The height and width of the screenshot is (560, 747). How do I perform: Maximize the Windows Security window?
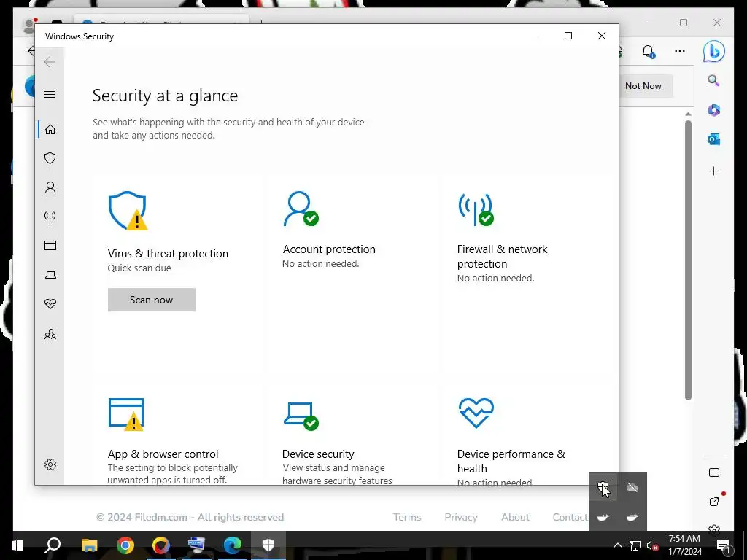[568, 36]
